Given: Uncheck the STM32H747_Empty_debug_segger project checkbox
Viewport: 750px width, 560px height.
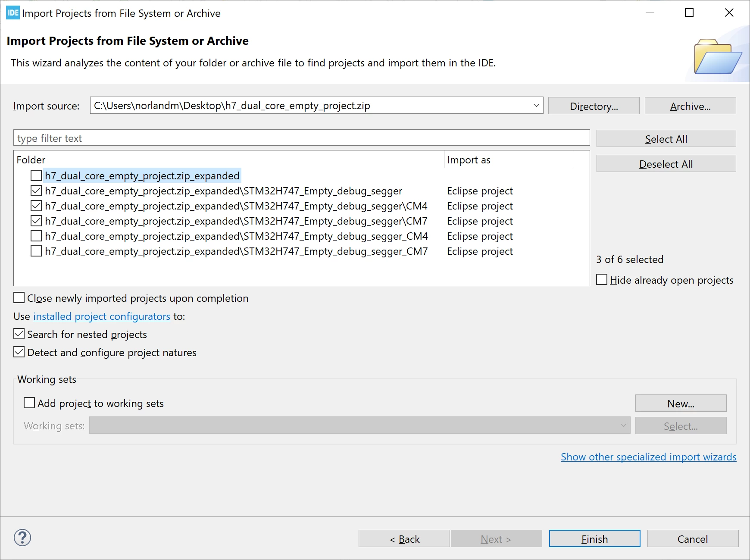Looking at the screenshot, I should pyautogui.click(x=36, y=191).
